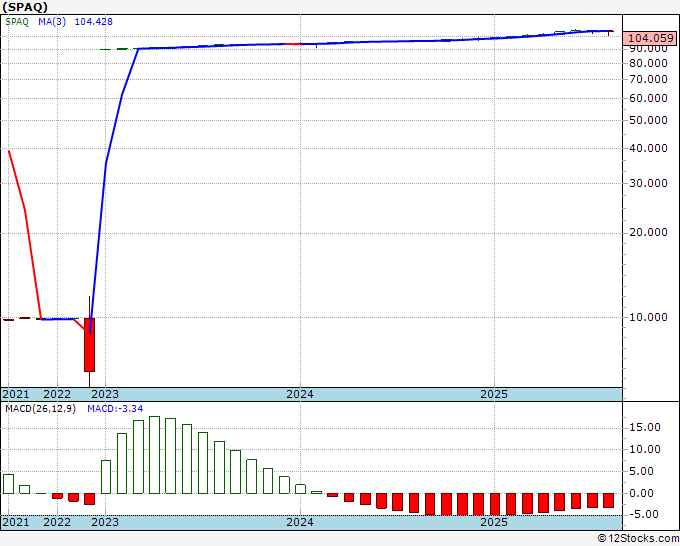The width and height of the screenshot is (680, 546).
Task: Click the MACD:-3.34 value label
Action: tap(115, 409)
